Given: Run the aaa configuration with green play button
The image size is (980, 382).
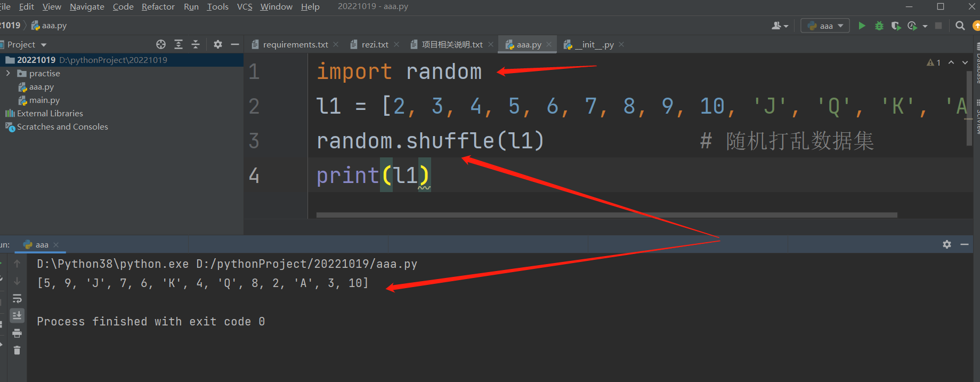Looking at the screenshot, I should 862,26.
